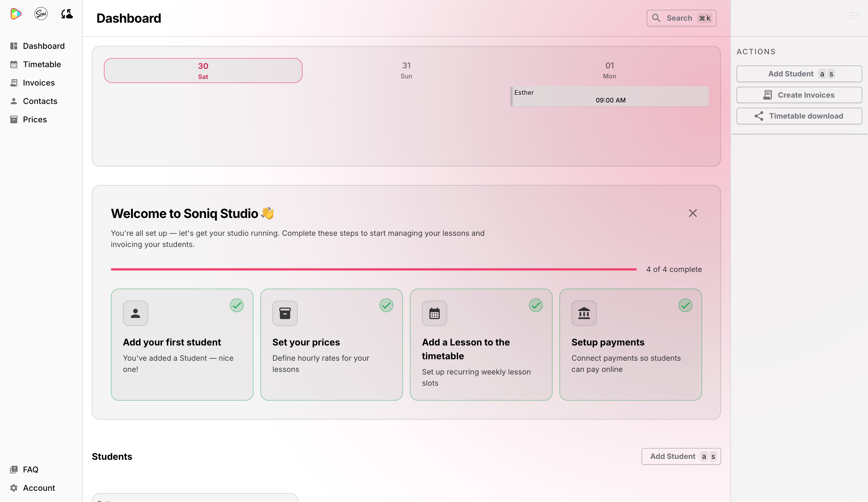Click green checkmark on Add a Lesson card

tap(536, 305)
